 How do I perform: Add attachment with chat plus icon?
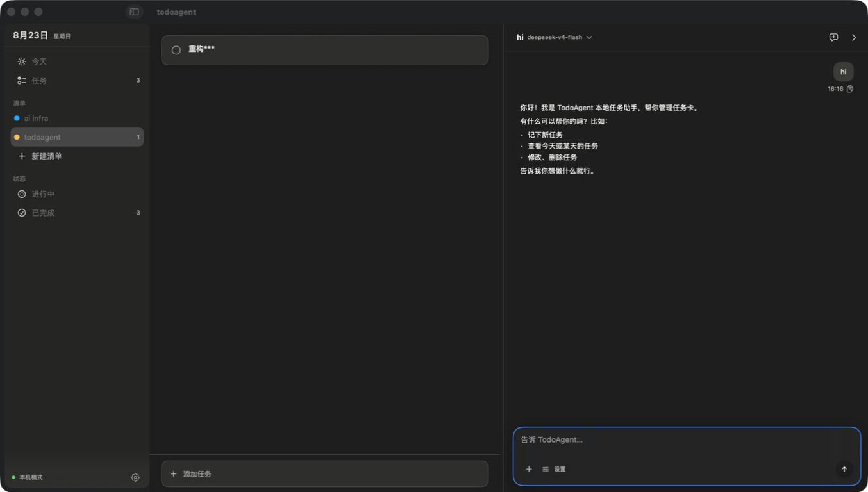pos(529,469)
